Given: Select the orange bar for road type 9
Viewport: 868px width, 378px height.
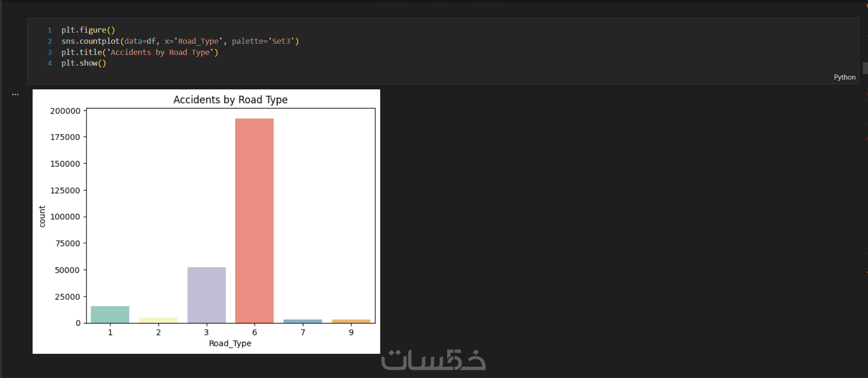Looking at the screenshot, I should pos(351,321).
